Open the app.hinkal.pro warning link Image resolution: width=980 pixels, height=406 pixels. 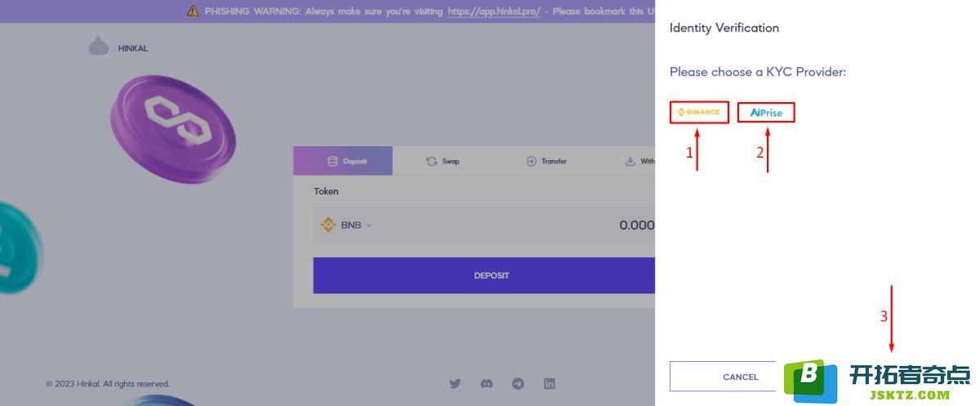coord(494,11)
